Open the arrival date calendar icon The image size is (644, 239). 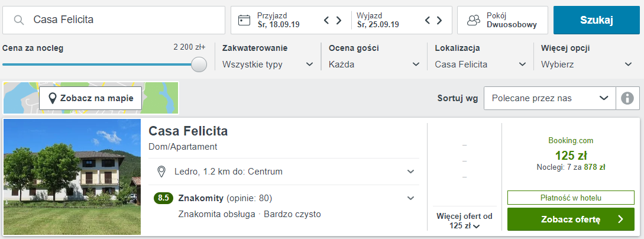pos(244,20)
